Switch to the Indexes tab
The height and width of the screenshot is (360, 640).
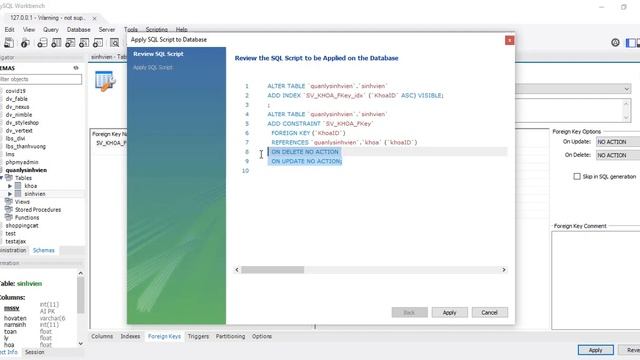click(130, 336)
